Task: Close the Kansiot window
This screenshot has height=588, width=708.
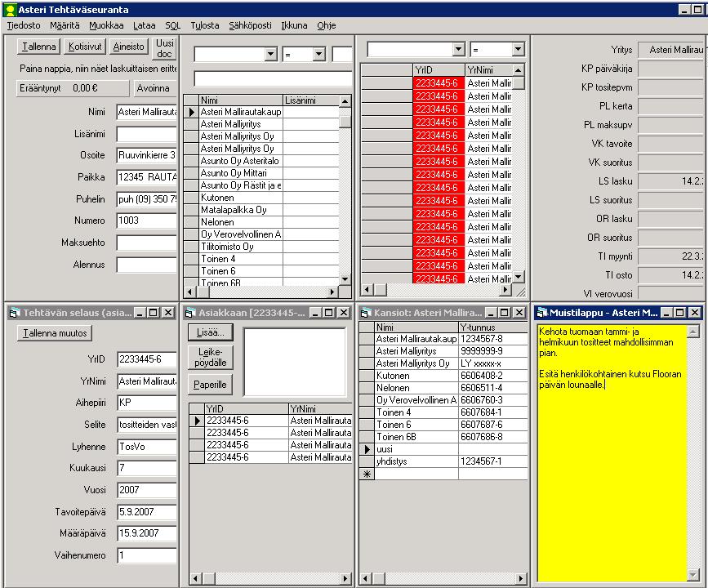Action: [519, 313]
